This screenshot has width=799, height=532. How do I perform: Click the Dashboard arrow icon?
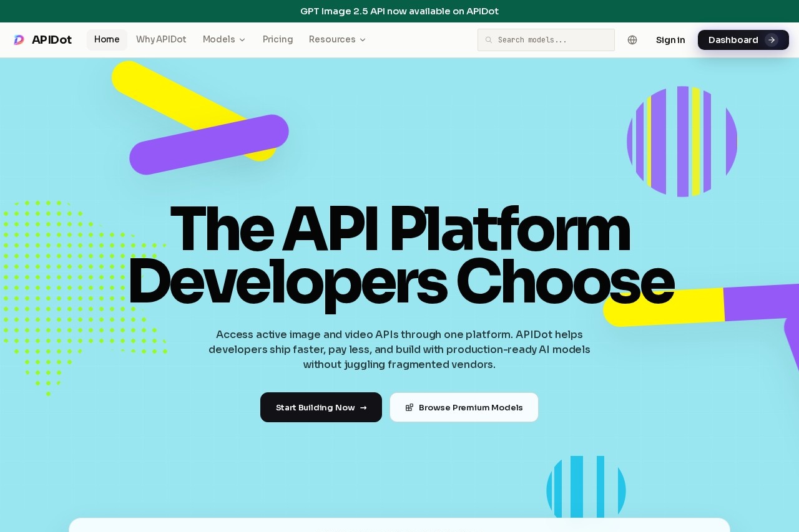coord(772,40)
